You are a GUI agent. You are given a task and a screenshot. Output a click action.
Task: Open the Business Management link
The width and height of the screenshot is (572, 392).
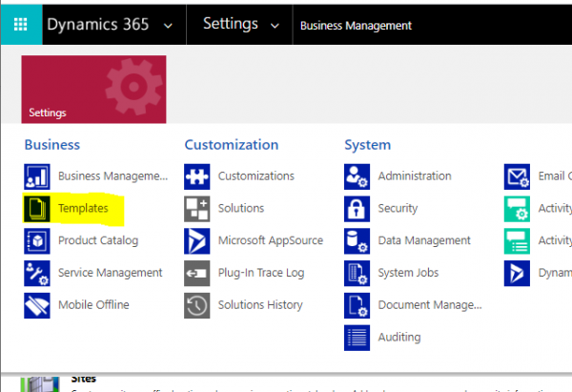(113, 175)
